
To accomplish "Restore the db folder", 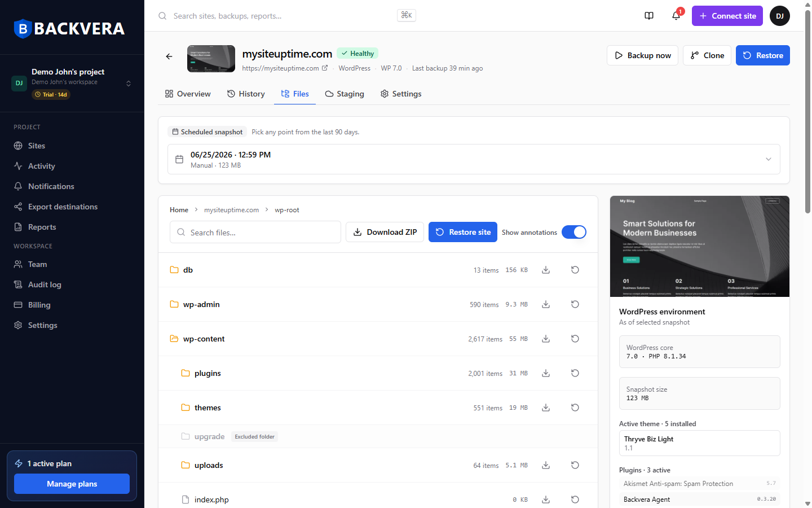I will [x=575, y=270].
